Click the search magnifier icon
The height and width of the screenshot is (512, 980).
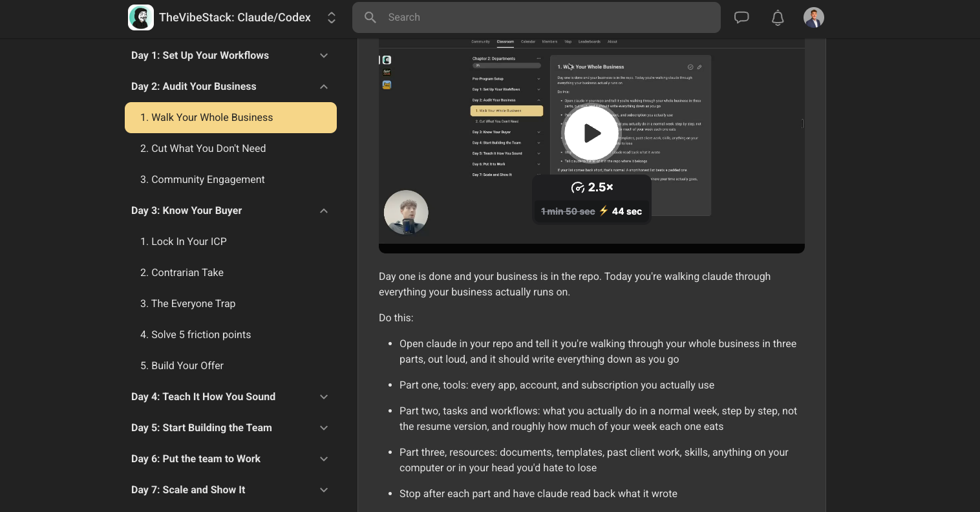click(x=370, y=17)
